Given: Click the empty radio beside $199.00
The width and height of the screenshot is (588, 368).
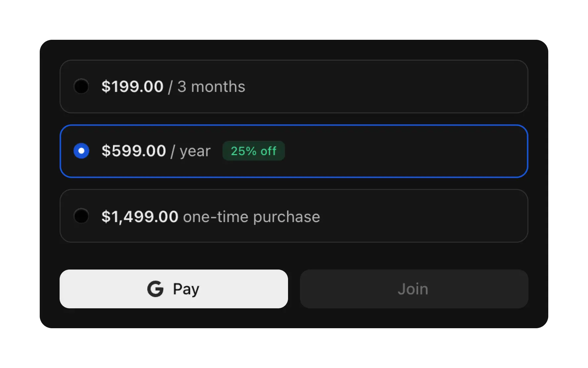Looking at the screenshot, I should (x=81, y=86).
